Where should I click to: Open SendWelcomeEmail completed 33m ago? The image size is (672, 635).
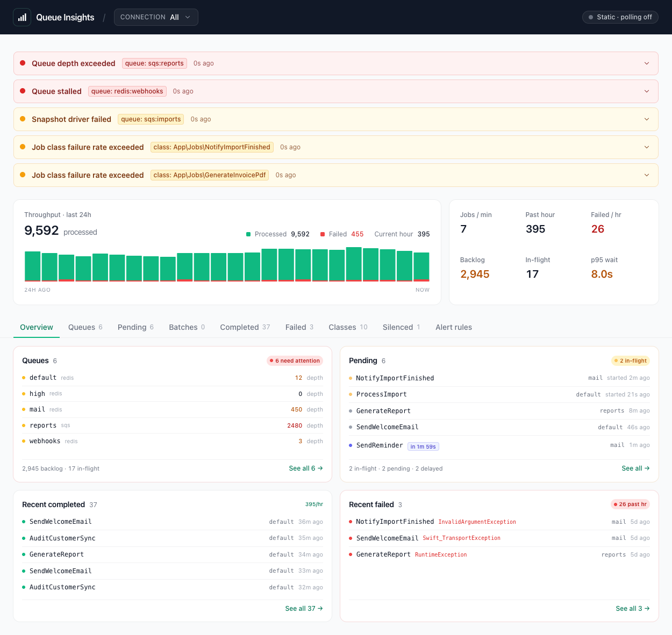tap(173, 571)
